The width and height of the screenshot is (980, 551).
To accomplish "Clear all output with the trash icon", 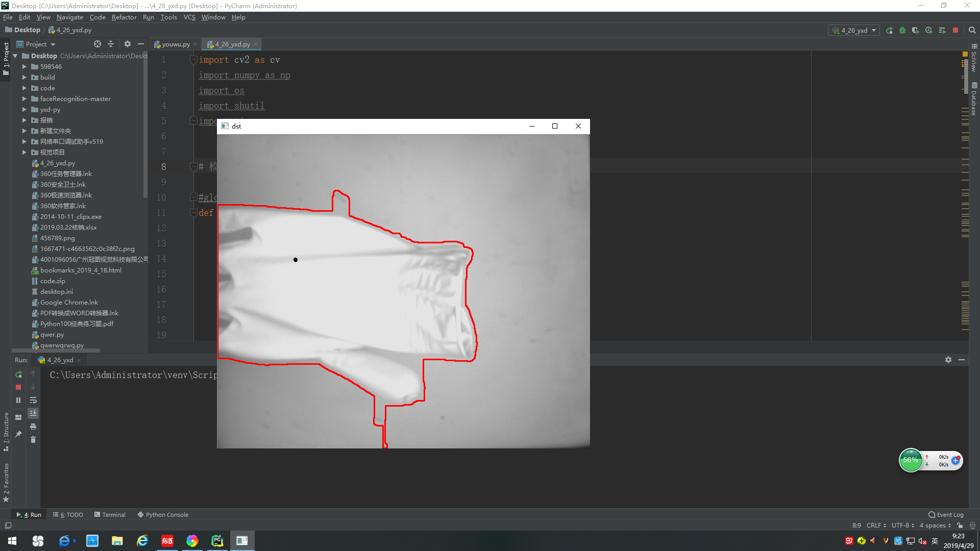I will coord(33,440).
